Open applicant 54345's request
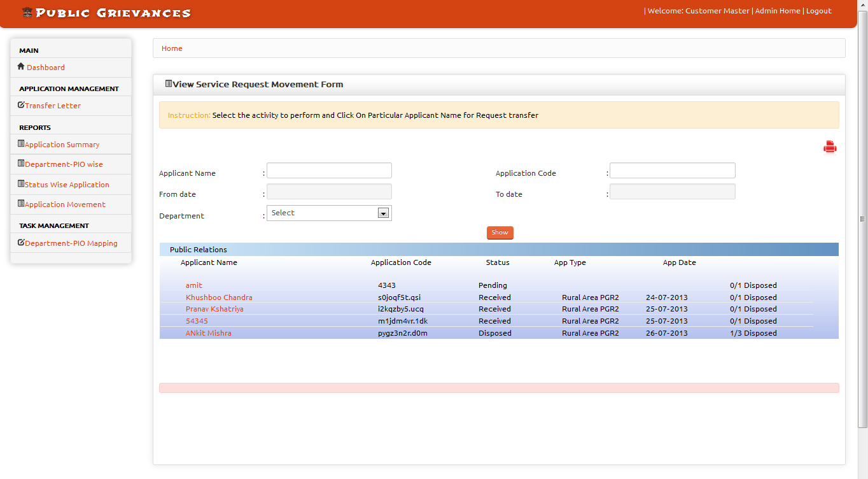The image size is (868, 479). 197,321
